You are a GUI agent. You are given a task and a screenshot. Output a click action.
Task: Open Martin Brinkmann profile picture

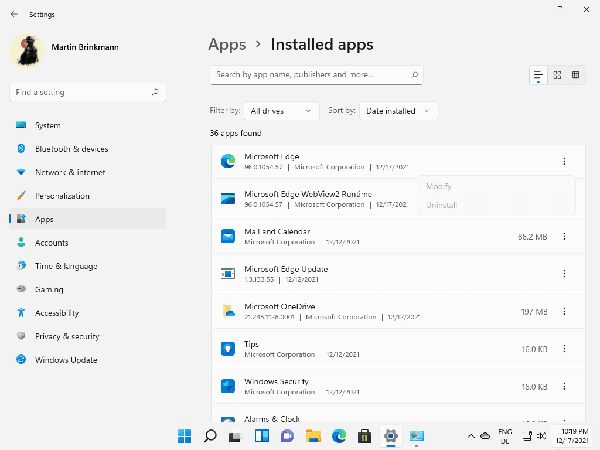[27, 51]
